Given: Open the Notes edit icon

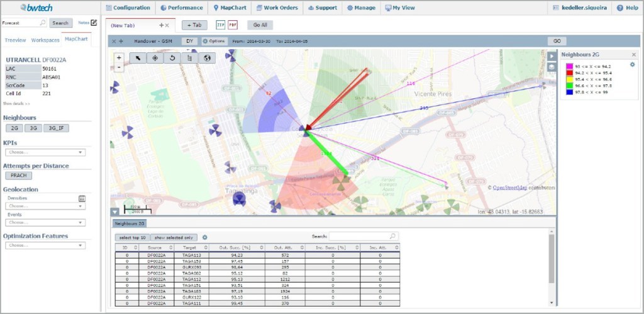Looking at the screenshot, I should point(94,23).
